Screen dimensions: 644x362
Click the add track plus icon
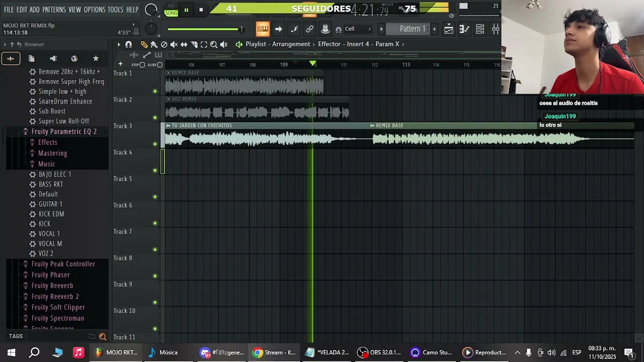[x=120, y=64]
